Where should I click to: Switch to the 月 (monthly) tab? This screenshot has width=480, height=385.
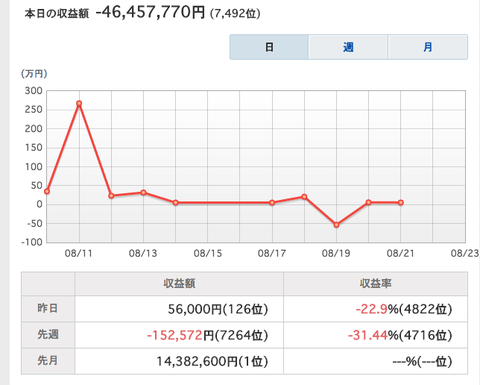428,47
